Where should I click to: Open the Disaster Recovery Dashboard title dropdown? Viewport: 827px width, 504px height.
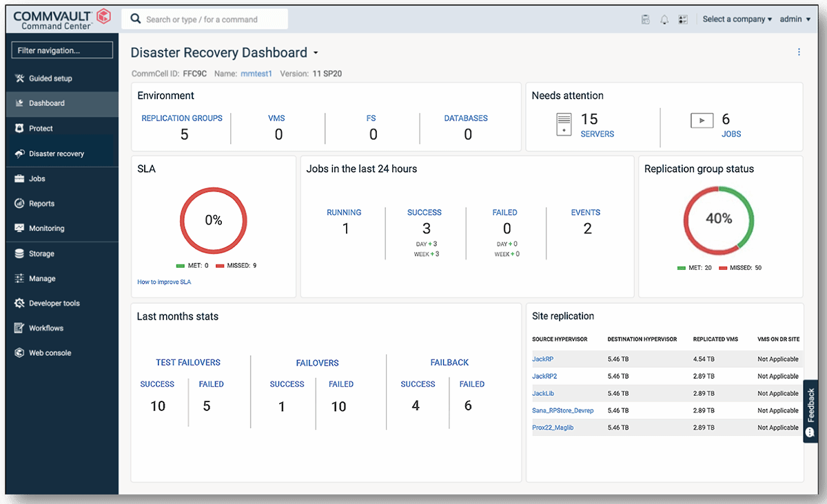[x=316, y=52]
